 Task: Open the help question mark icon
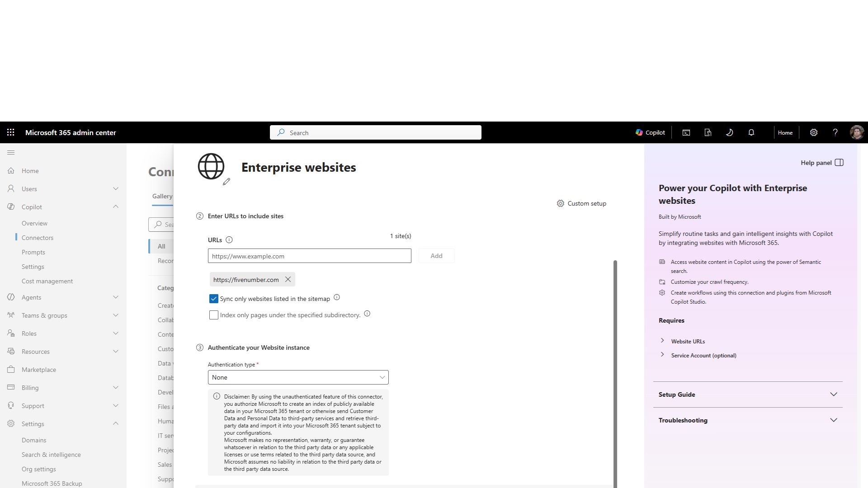[x=835, y=132]
